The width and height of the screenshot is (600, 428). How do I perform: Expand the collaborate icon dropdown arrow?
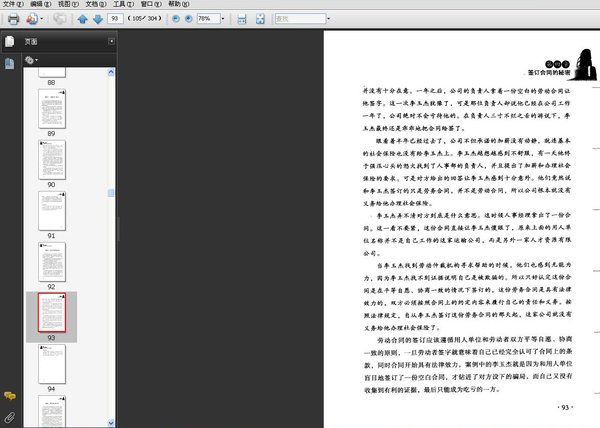(x=41, y=19)
